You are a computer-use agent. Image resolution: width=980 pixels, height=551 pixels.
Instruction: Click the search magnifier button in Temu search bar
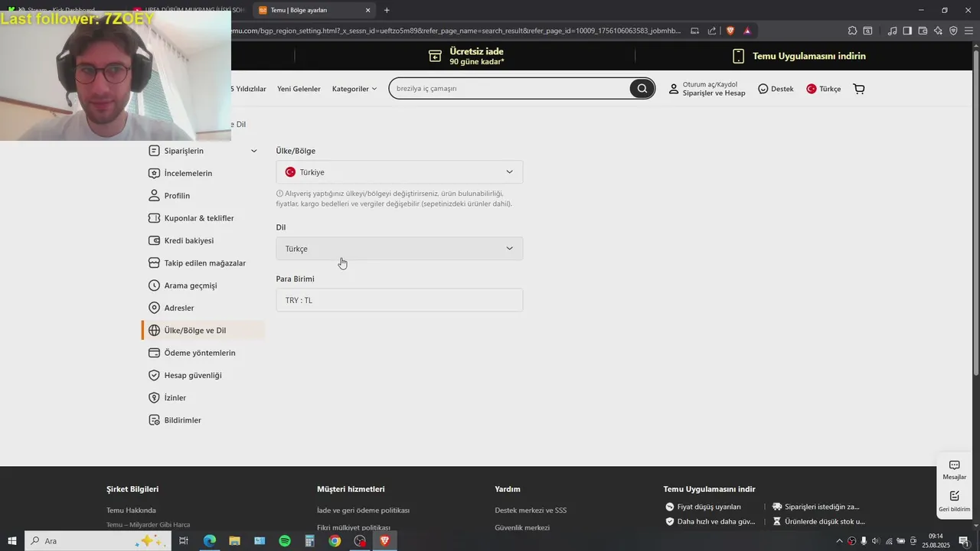pyautogui.click(x=642, y=89)
